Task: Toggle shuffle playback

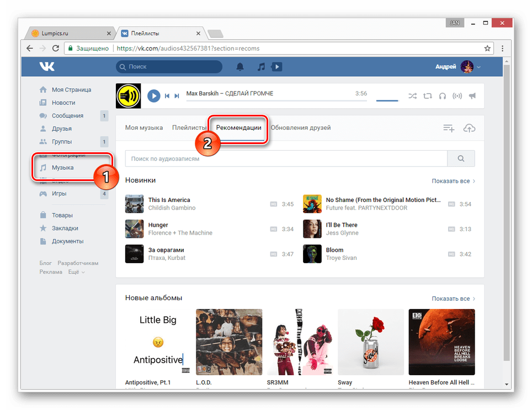Action: [x=413, y=96]
